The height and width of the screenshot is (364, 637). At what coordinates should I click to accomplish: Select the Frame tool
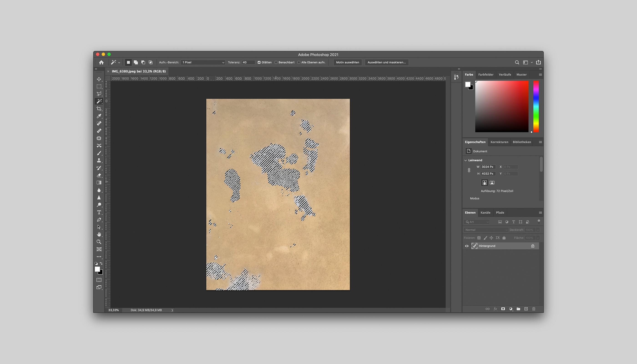click(x=99, y=249)
